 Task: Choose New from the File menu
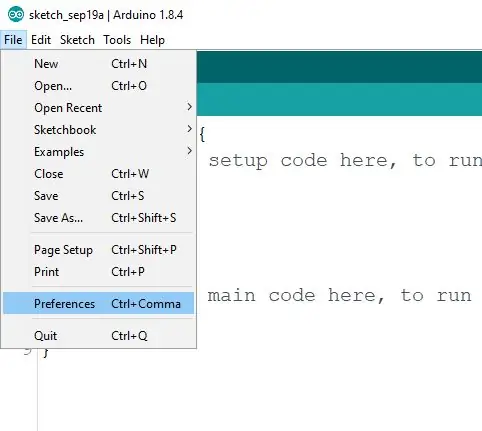[x=98, y=64]
